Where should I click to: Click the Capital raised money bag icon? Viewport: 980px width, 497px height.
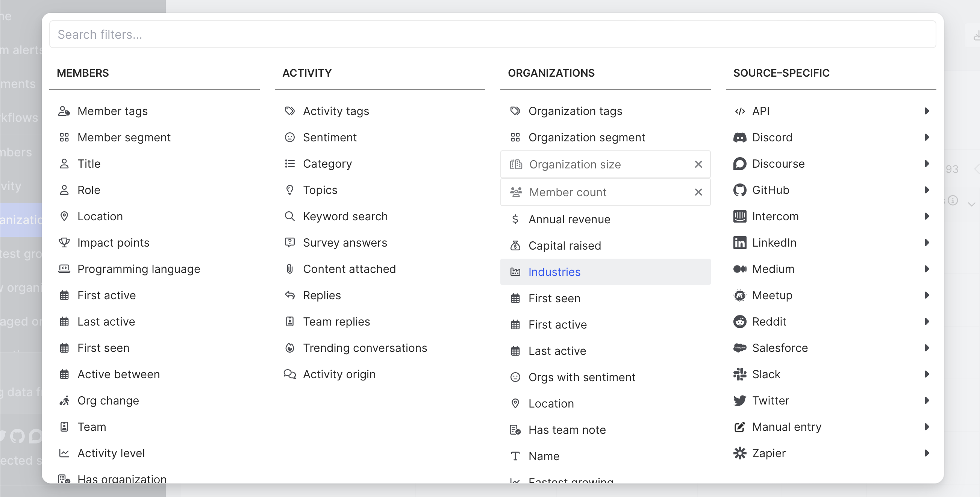(x=515, y=245)
